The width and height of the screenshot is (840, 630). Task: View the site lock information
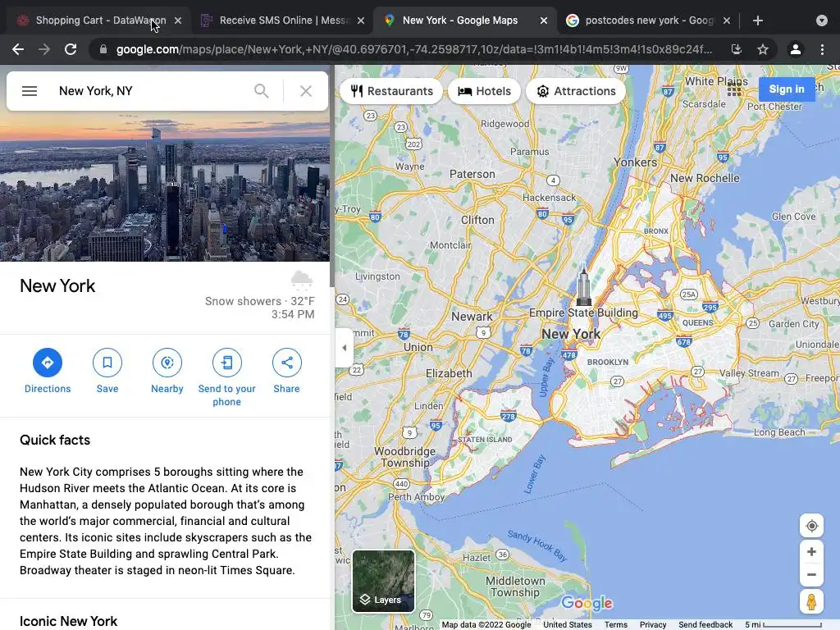pyautogui.click(x=103, y=49)
